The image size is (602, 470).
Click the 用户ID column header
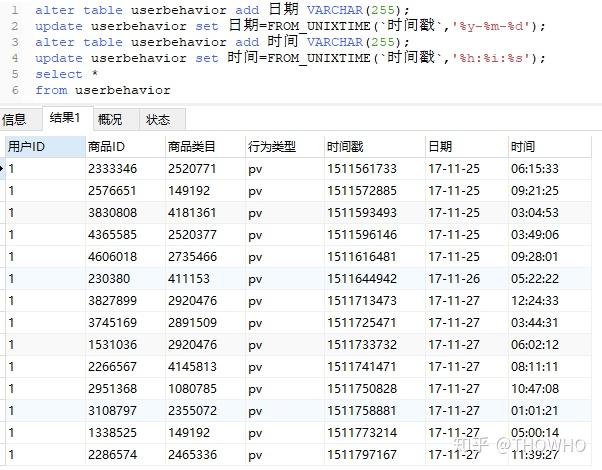click(27, 147)
